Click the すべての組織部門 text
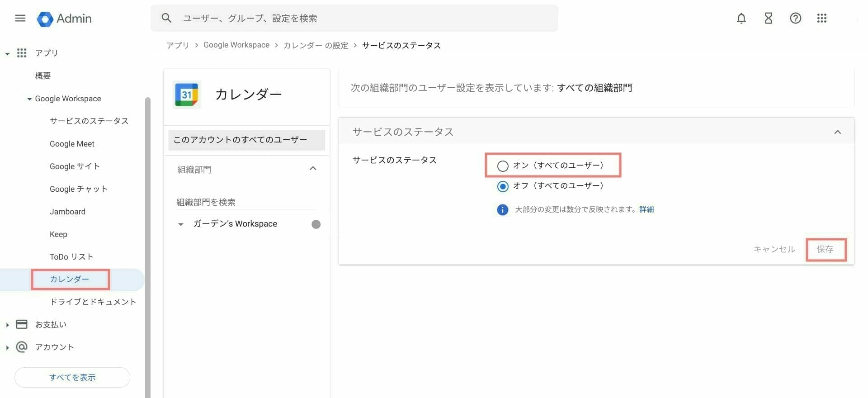The width and height of the screenshot is (868, 398). click(x=594, y=88)
